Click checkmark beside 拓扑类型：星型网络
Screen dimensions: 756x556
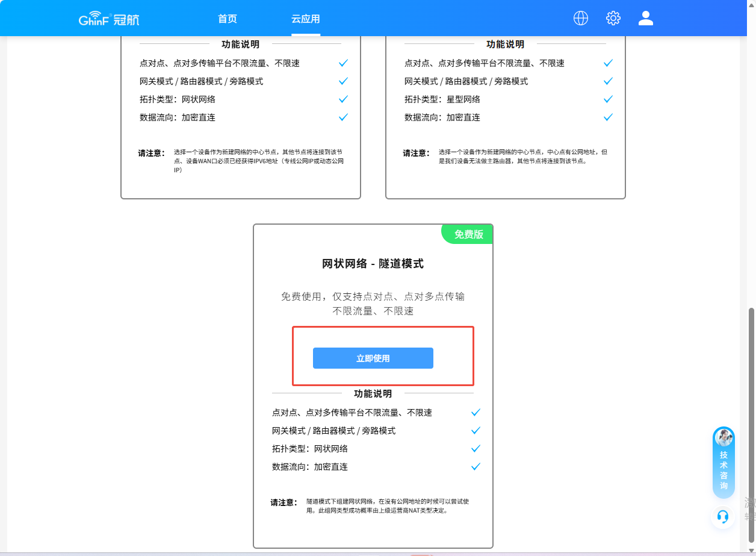(x=608, y=99)
